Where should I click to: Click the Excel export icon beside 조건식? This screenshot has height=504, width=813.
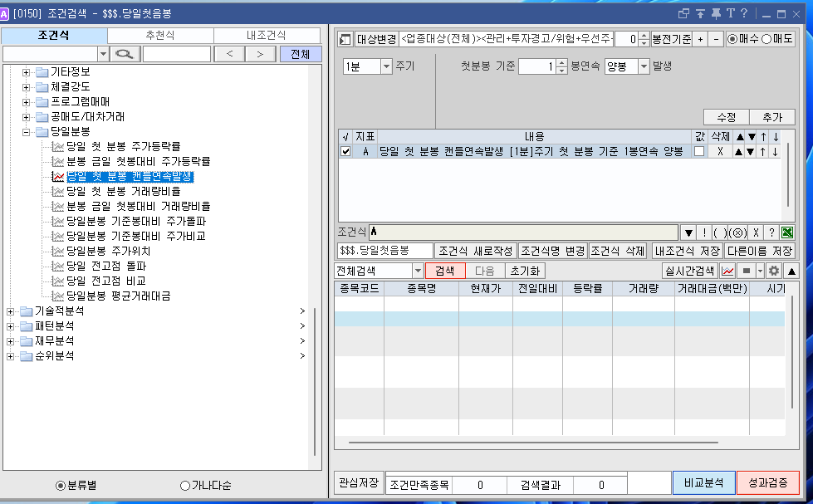(x=787, y=232)
